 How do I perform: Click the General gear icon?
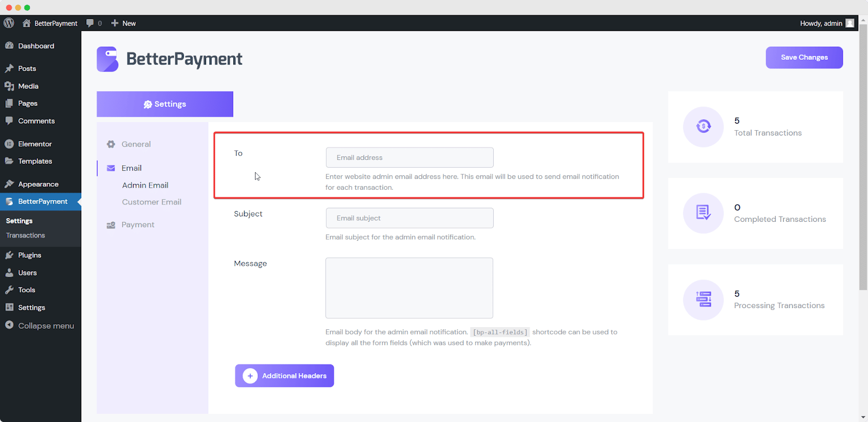[111, 144]
